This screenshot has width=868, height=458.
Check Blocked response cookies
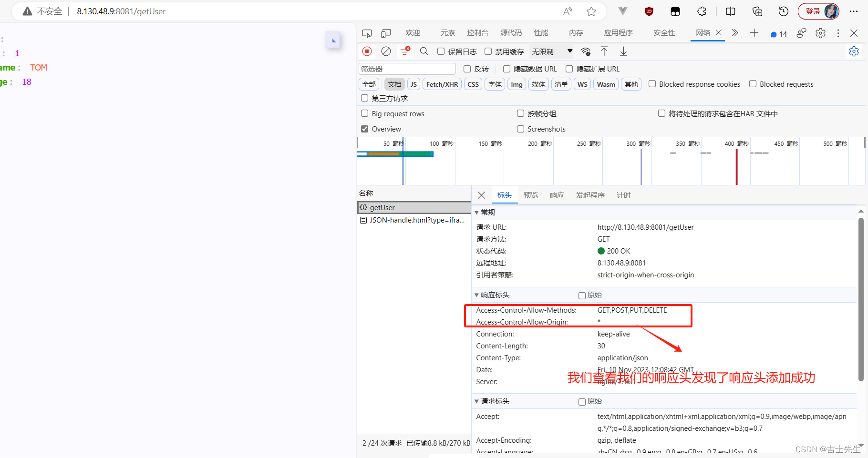coord(652,84)
